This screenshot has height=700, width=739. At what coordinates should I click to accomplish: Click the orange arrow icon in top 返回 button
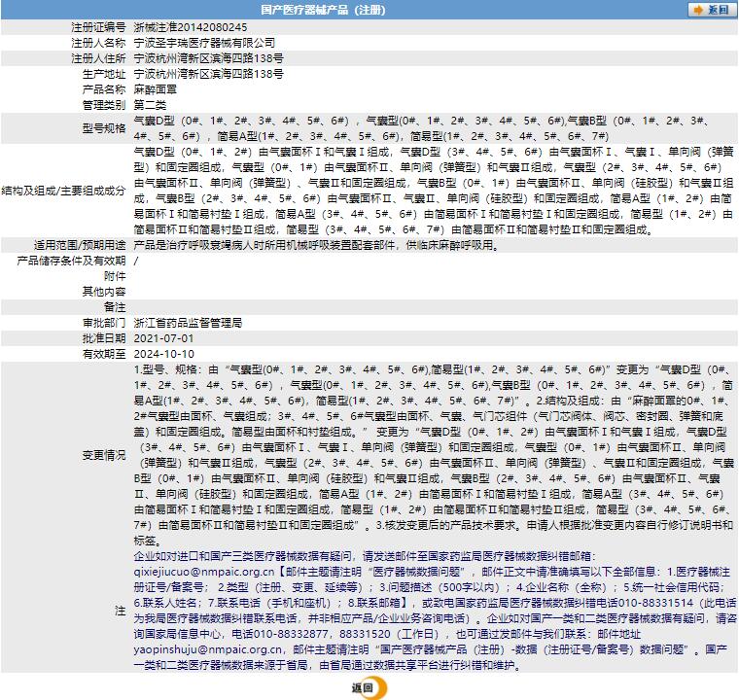(698, 10)
